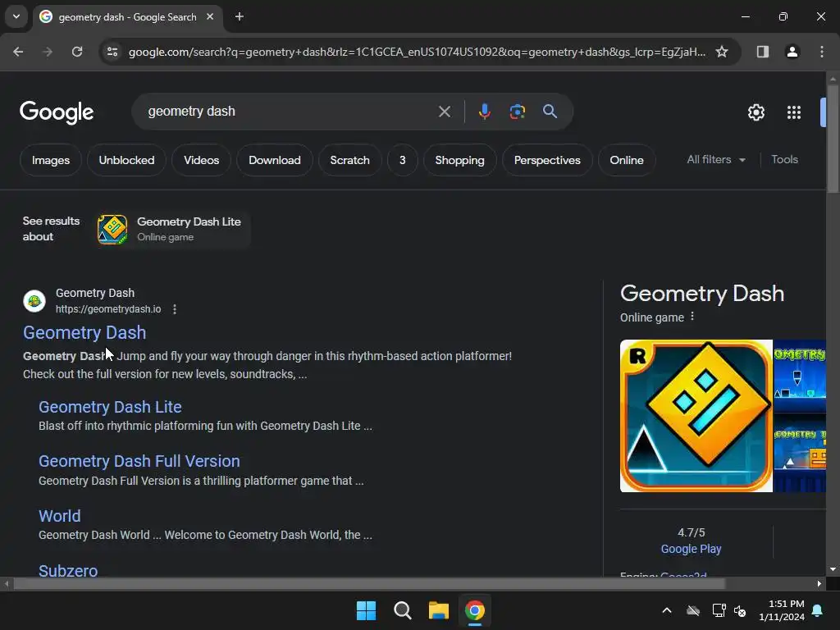Screen dimensions: 840x630
Task: Select the Scratch filter chip
Action: pos(349,160)
